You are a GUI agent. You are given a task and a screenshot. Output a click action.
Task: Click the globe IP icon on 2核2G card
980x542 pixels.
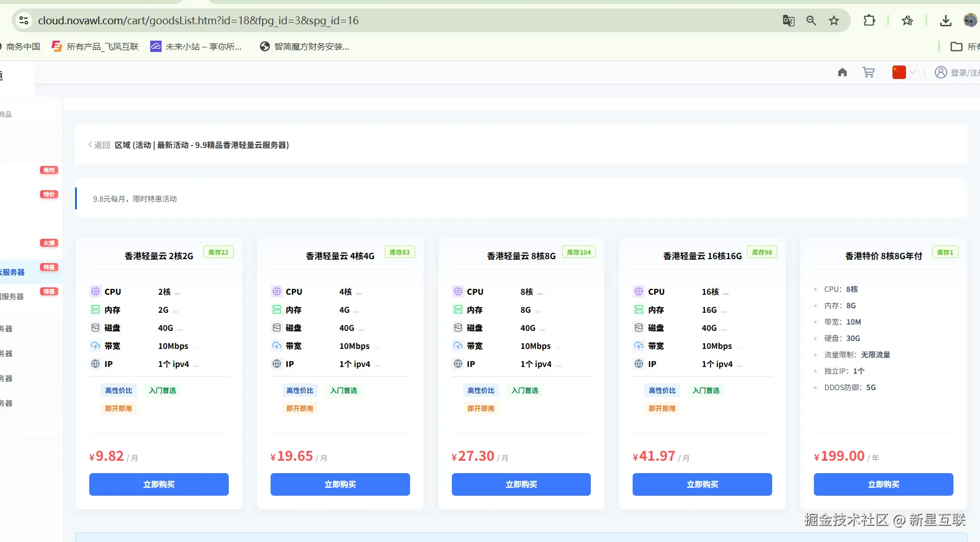click(x=95, y=364)
